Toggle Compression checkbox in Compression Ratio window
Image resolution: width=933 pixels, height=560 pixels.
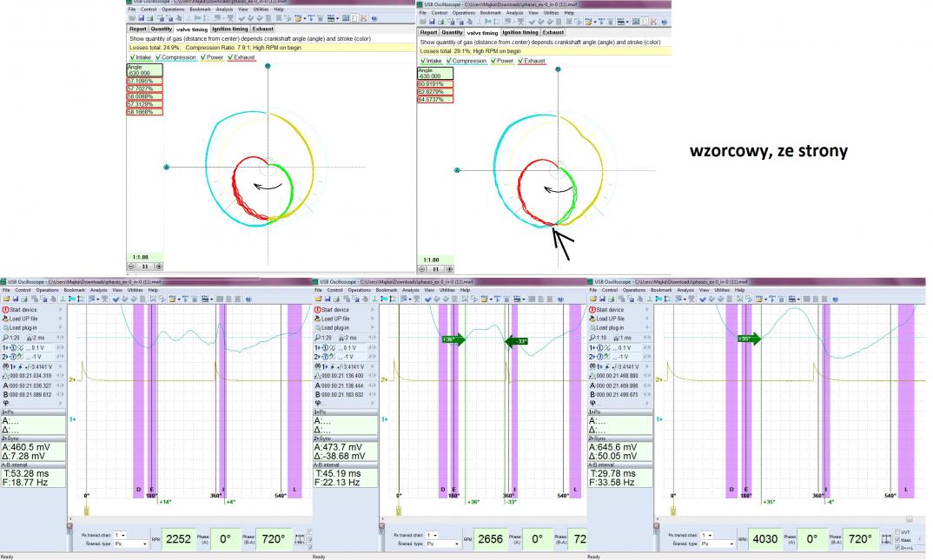click(x=158, y=57)
